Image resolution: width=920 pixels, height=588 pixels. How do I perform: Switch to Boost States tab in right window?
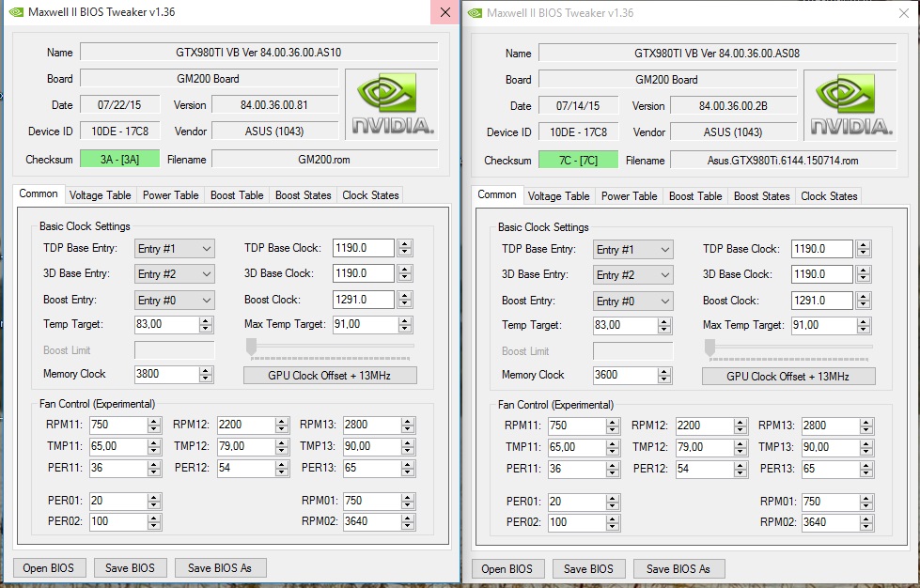(x=761, y=196)
